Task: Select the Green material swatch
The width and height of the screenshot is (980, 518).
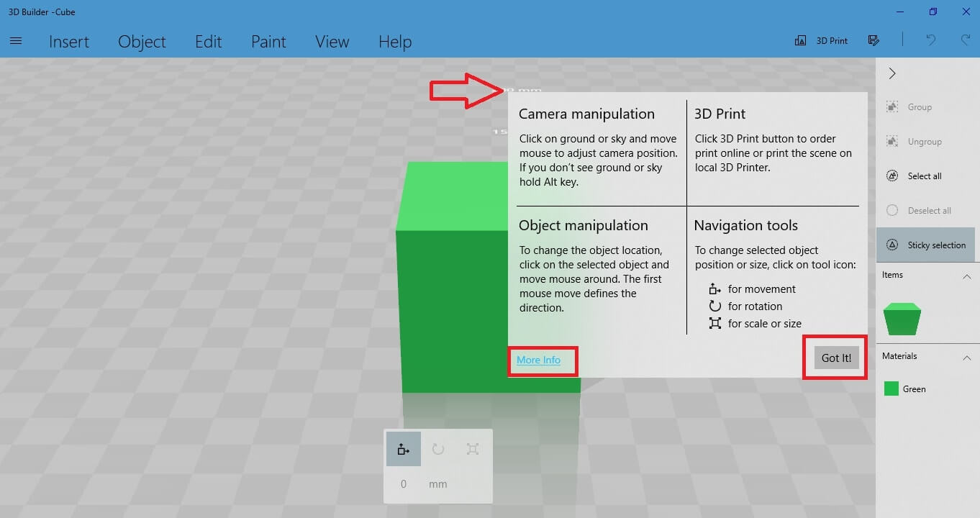Action: coord(891,389)
